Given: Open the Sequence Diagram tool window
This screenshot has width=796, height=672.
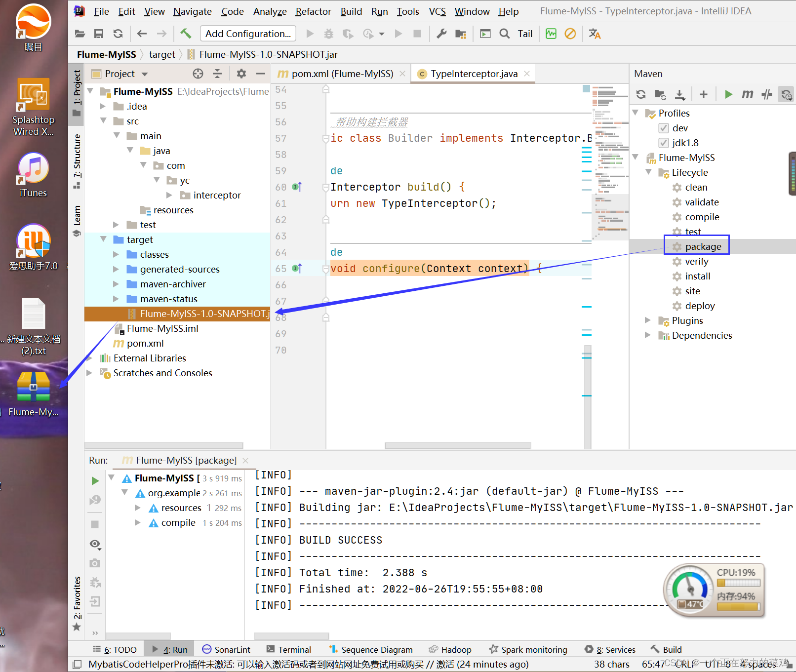Looking at the screenshot, I should (x=371, y=649).
